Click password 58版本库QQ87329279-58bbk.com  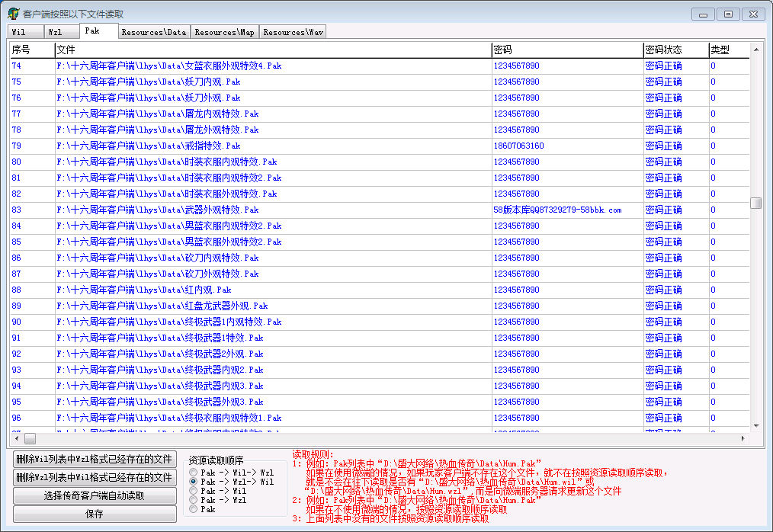coord(557,210)
